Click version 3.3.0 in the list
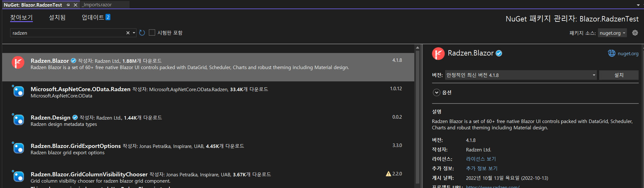The image size is (644, 188). tap(397, 145)
